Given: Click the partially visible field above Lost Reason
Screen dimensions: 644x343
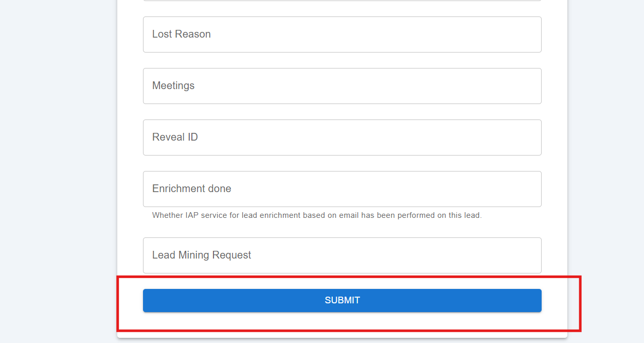Looking at the screenshot, I should (x=342, y=1).
